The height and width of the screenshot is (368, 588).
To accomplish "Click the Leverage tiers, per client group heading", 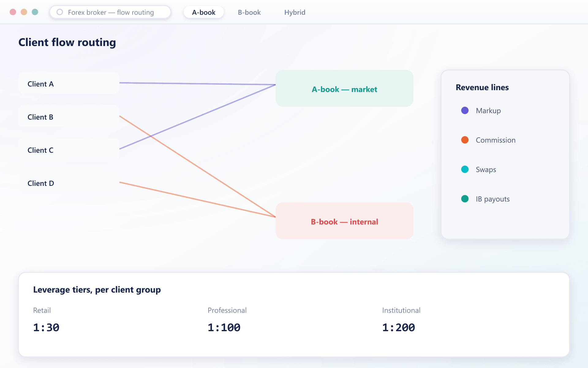I will (97, 290).
